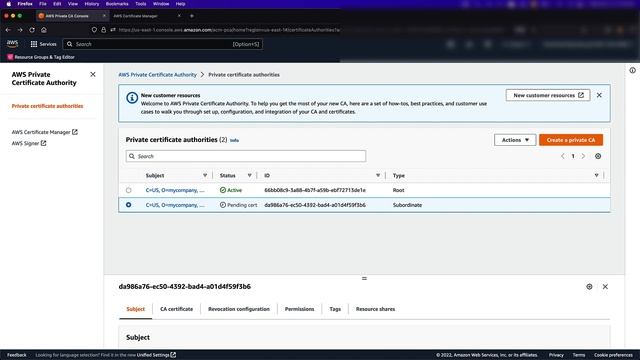The height and width of the screenshot is (360, 640).
Task: Go to previous page of CA list
Action: pyautogui.click(x=562, y=156)
